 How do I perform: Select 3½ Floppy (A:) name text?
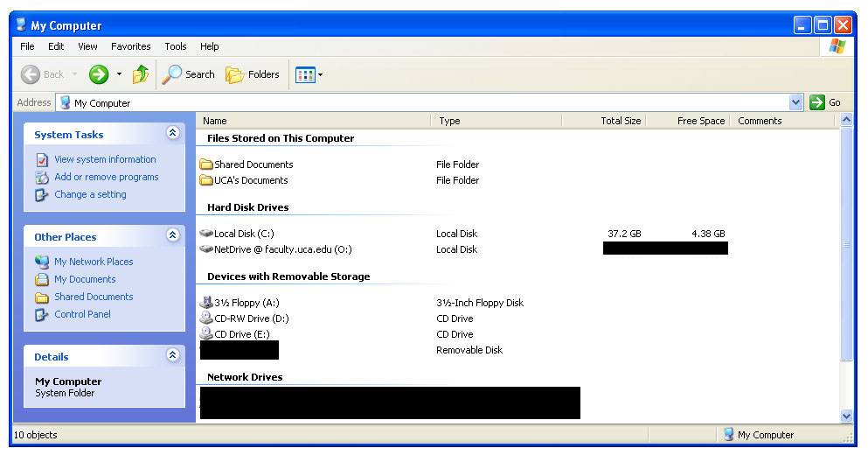(x=247, y=303)
